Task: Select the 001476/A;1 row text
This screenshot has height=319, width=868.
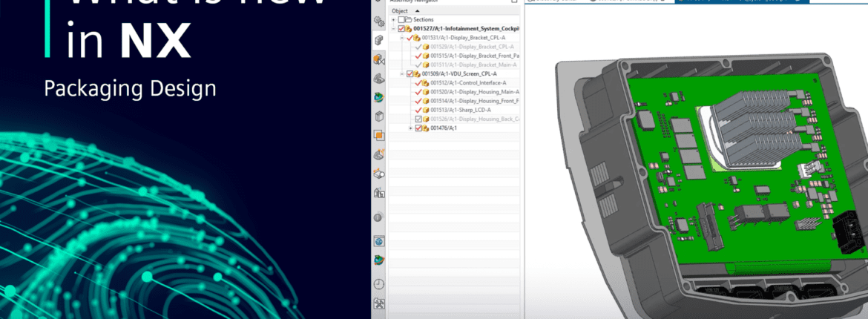Action: 444,128
